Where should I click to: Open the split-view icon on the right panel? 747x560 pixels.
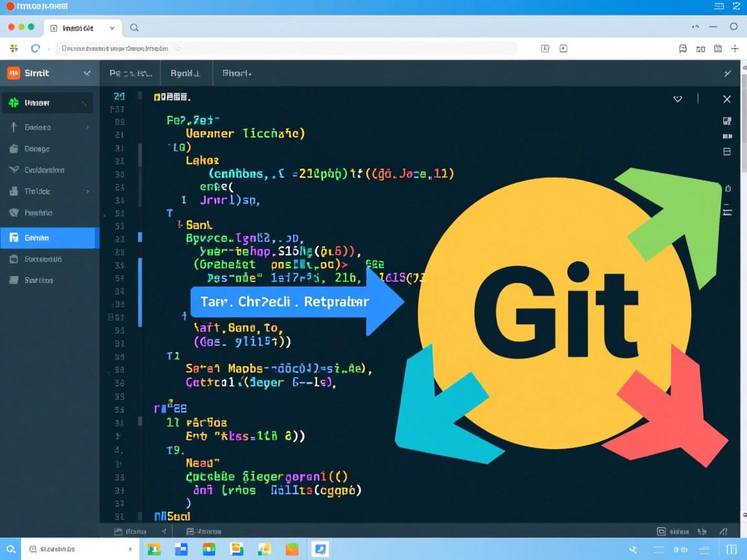(x=728, y=152)
